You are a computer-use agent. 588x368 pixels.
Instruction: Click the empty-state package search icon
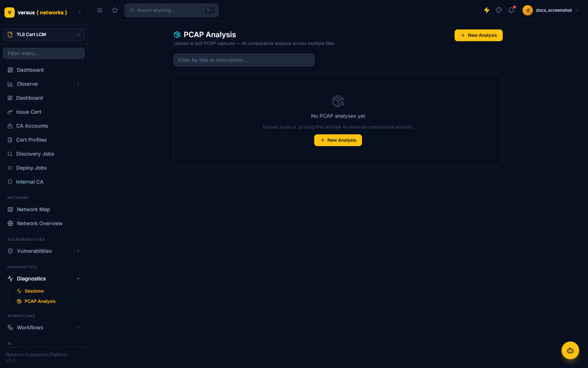pyautogui.click(x=338, y=101)
